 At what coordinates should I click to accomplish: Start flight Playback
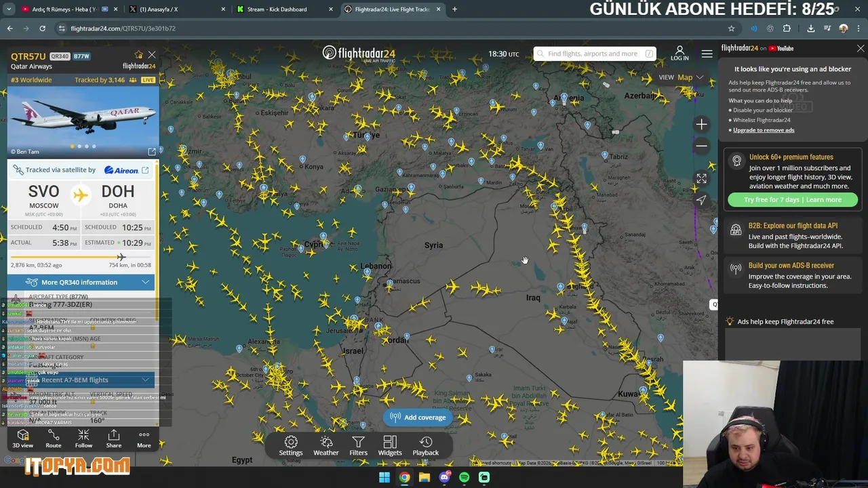tap(426, 446)
